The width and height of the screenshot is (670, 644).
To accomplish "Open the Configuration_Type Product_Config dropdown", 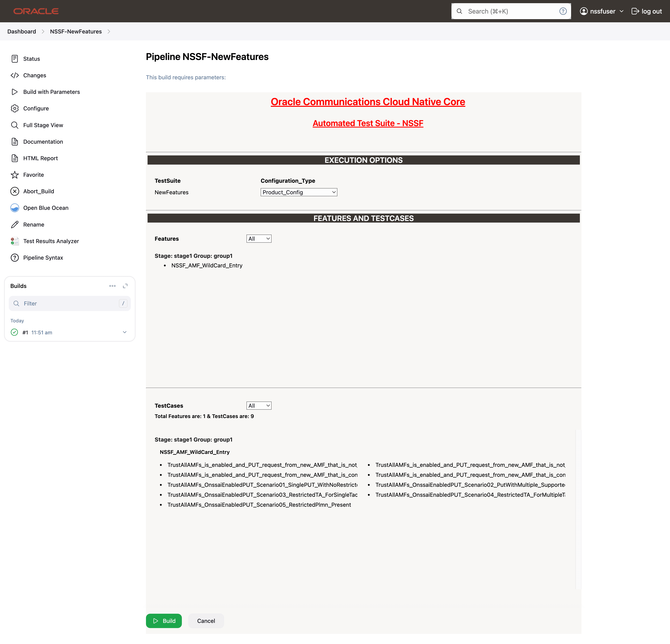I will (x=299, y=192).
